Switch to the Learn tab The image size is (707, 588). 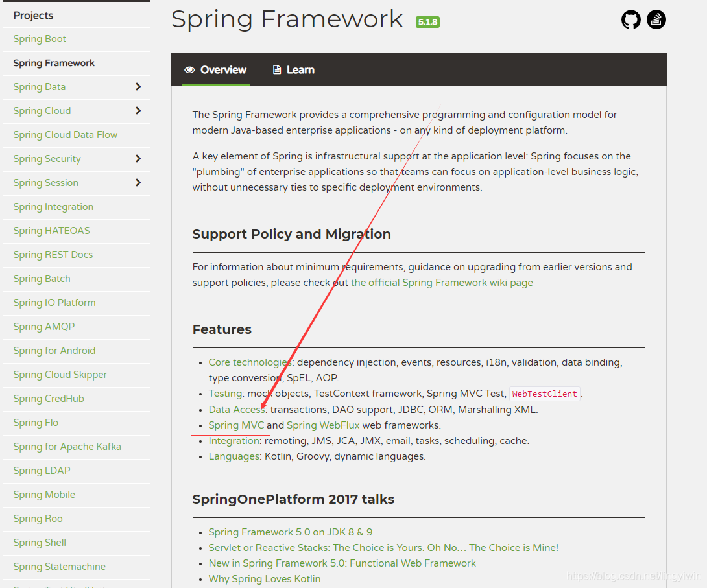click(294, 70)
